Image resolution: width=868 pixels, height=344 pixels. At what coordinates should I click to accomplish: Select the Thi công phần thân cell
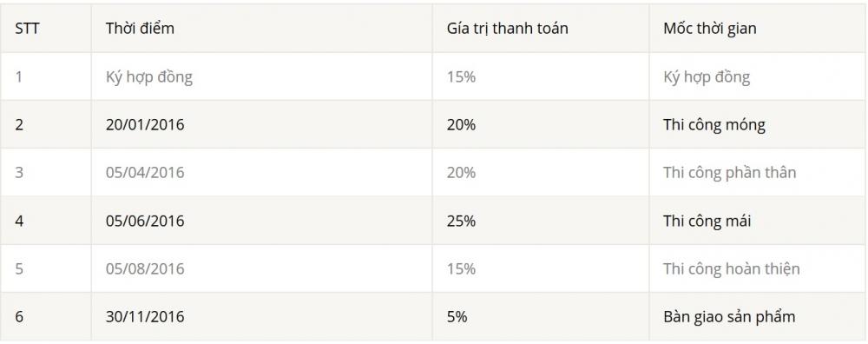pyautogui.click(x=730, y=173)
